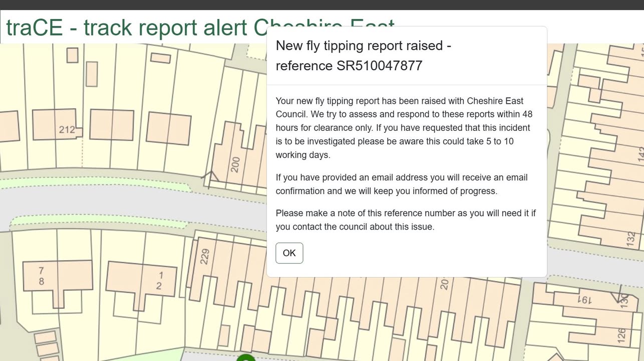This screenshot has width=644, height=361.
Task: Click the OK button in the dialog
Action: coord(289,253)
